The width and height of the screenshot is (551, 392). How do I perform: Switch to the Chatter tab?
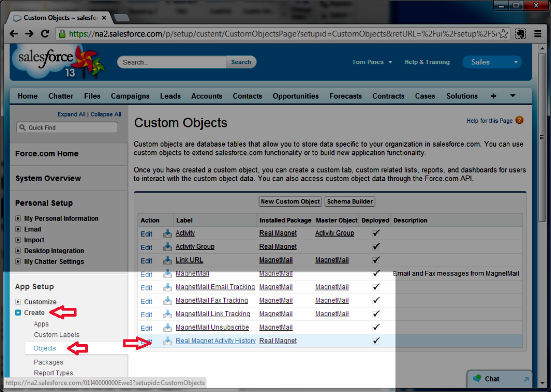61,96
